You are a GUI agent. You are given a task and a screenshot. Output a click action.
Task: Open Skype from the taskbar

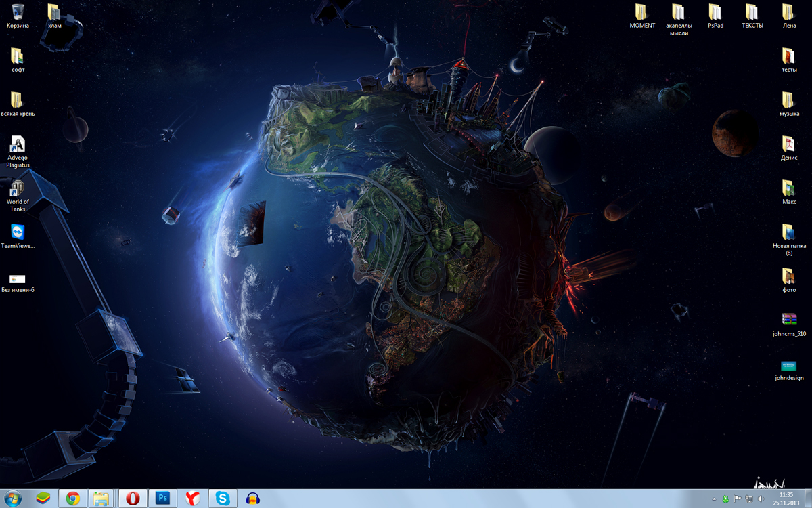point(223,499)
